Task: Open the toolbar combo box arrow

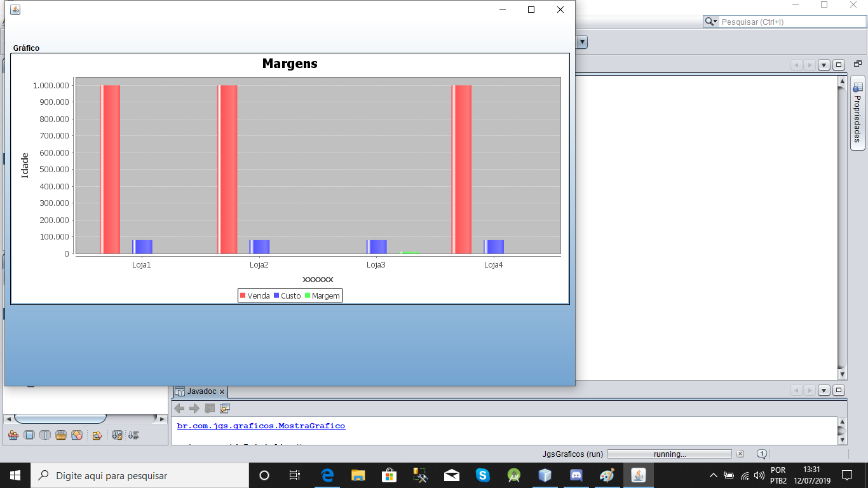Action: pos(581,42)
